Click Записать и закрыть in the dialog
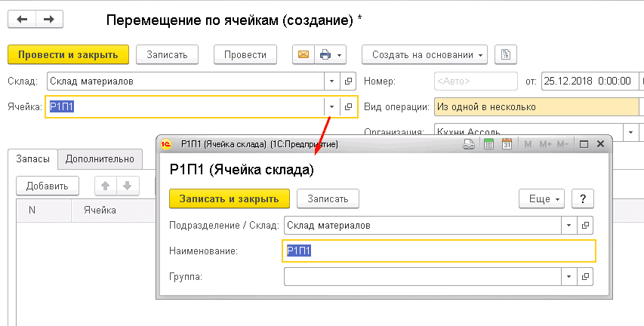 [x=230, y=198]
